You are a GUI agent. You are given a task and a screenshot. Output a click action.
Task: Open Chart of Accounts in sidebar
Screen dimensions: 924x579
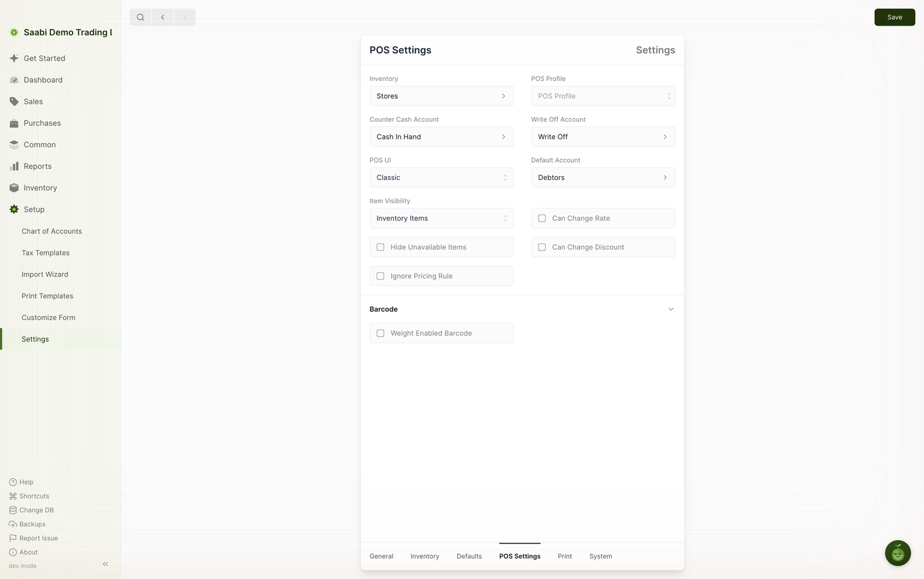pos(51,231)
